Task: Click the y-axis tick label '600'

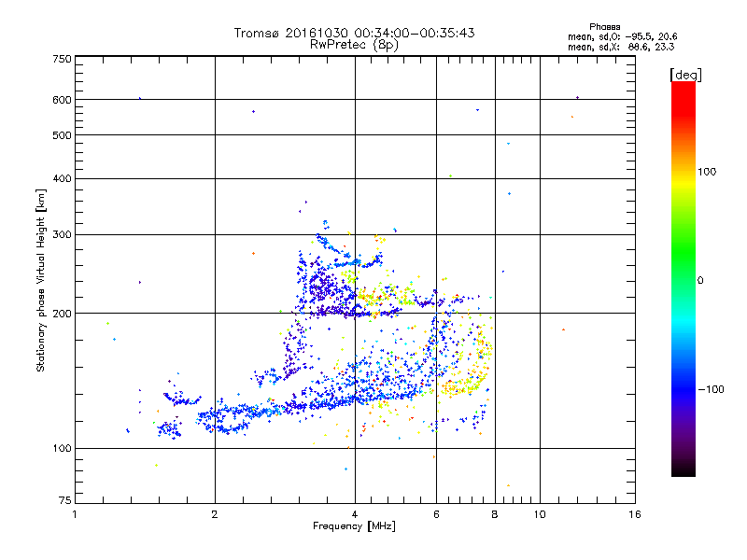Action: coord(63,100)
